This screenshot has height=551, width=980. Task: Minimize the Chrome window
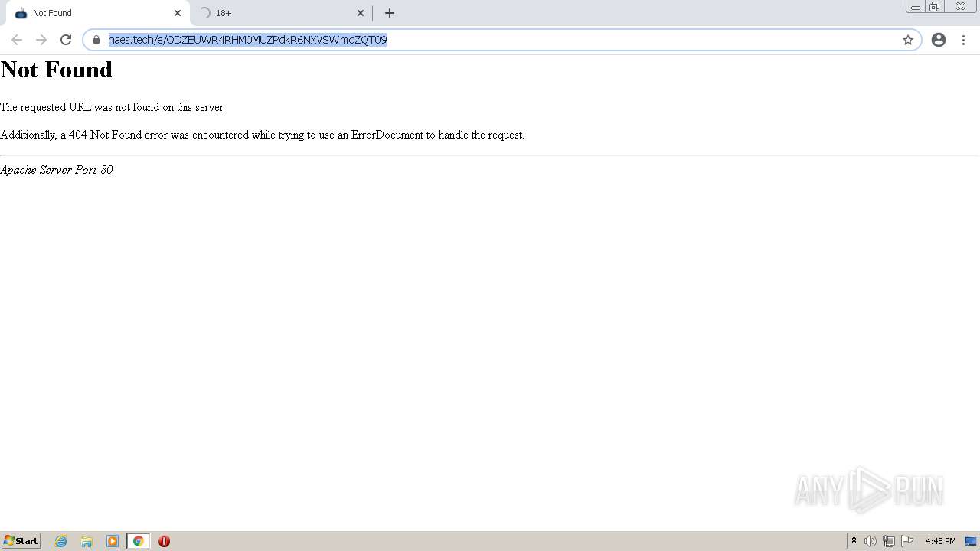coord(915,7)
